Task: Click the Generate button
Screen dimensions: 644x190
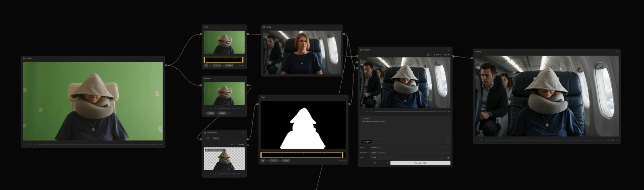Action: [420, 163]
